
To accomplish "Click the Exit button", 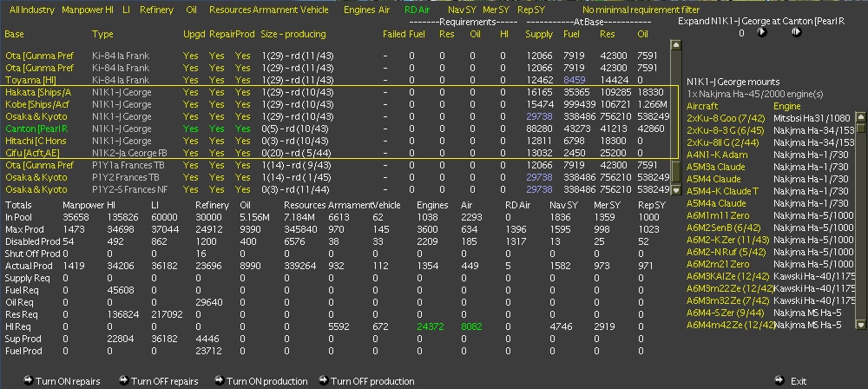I will point(791,381).
